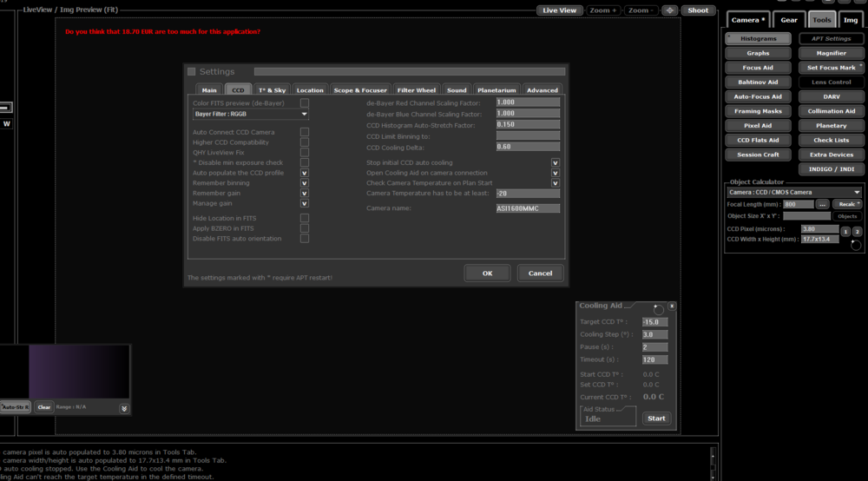Open Collimation Aid tool
The image size is (868, 481).
[x=831, y=111]
